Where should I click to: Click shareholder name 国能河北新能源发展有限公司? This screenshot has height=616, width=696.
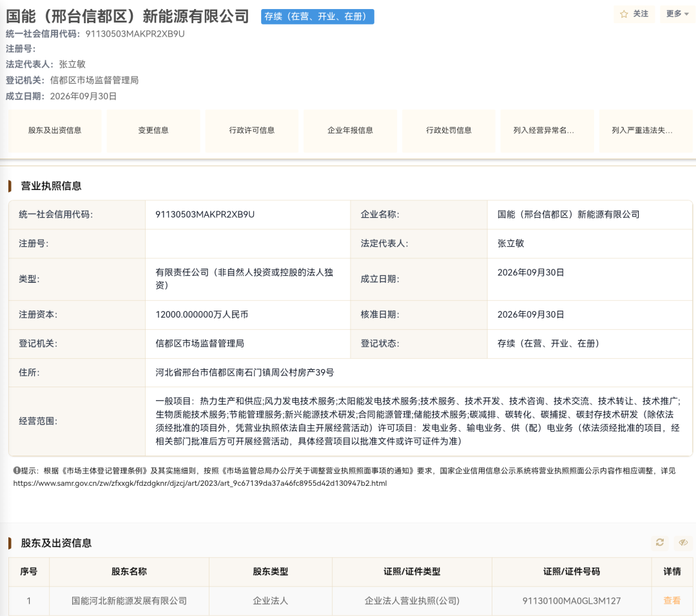pos(129,601)
